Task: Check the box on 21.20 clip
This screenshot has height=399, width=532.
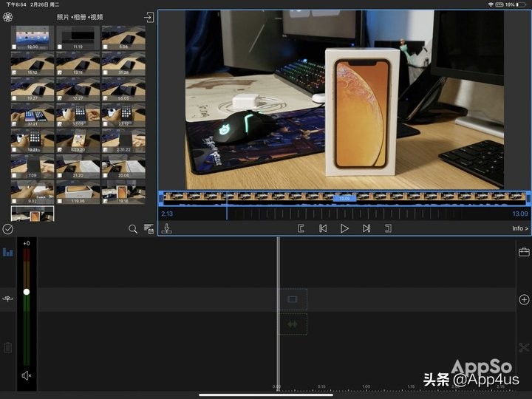Action: click(x=60, y=175)
